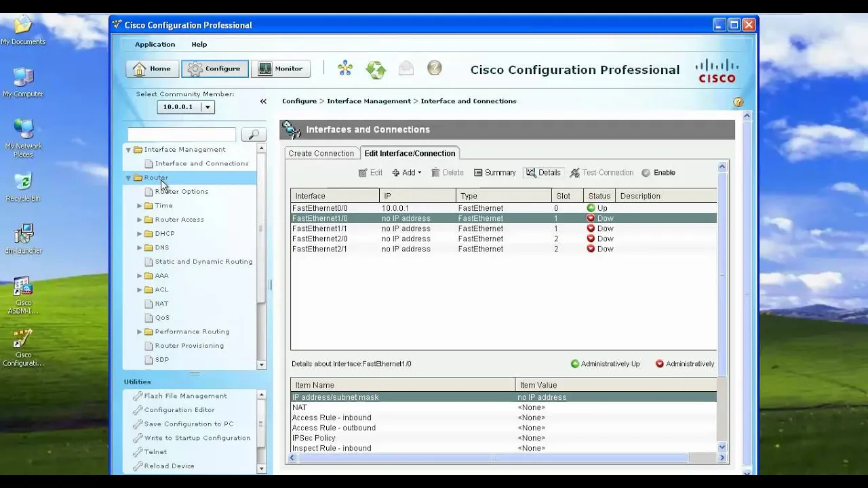Click the navigation search input field

(182, 134)
